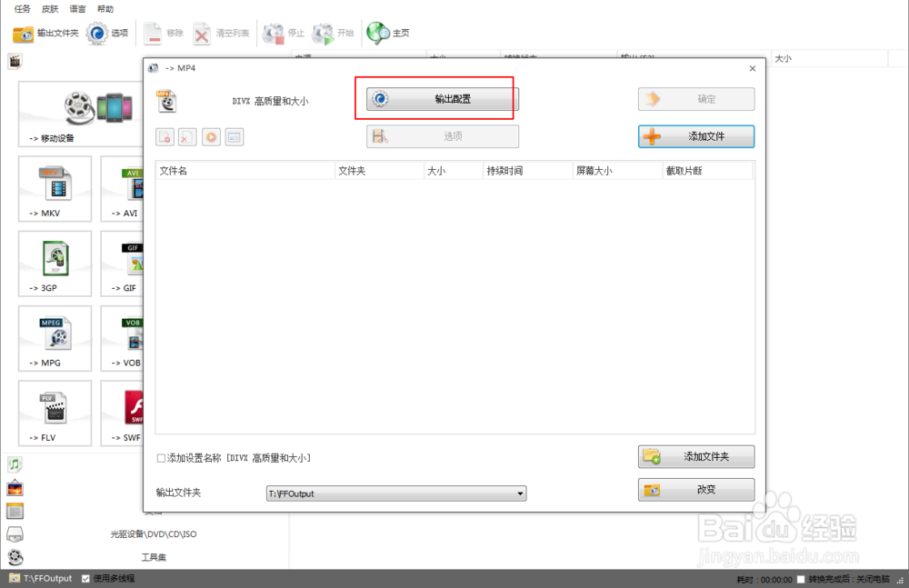
Task: Open the MPG format converter icon
Action: click(55, 338)
